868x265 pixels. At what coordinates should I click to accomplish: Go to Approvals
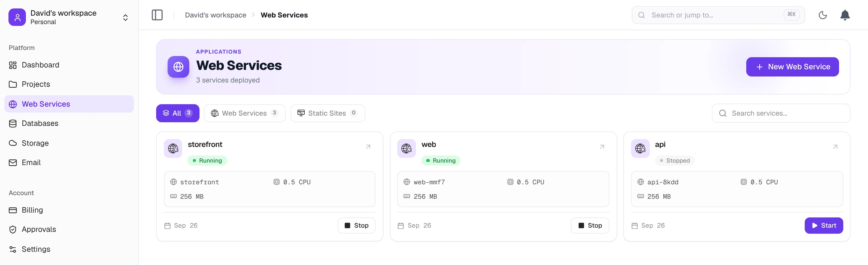coord(69,229)
